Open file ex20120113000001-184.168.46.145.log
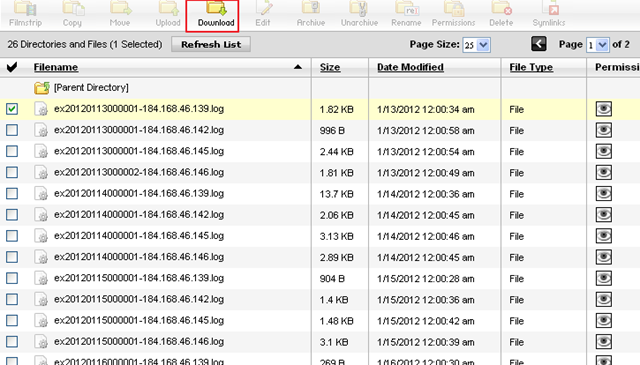The image size is (640, 365). (139, 151)
